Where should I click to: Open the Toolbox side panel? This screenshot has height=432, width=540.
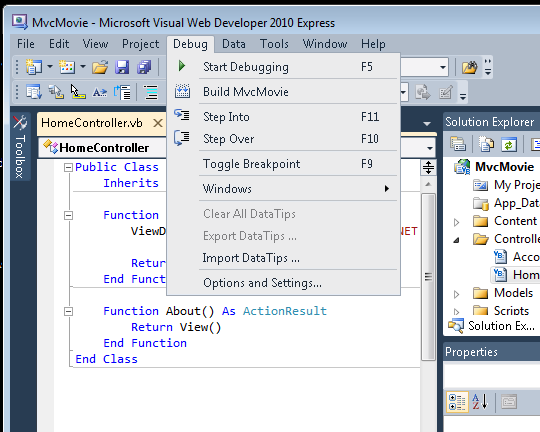coord(20,147)
